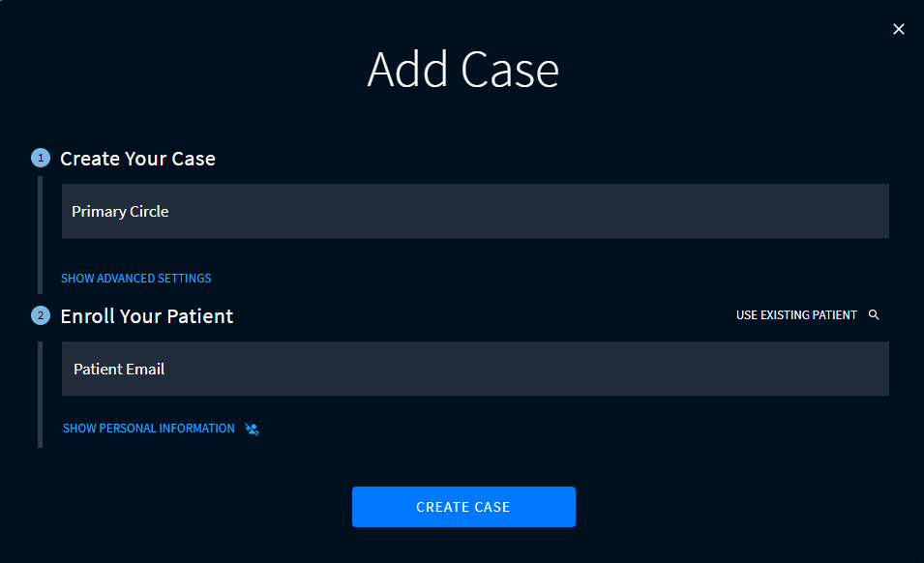Click the word 'Case' in the dialog title
The width and height of the screenshot is (924, 563).
pos(510,70)
